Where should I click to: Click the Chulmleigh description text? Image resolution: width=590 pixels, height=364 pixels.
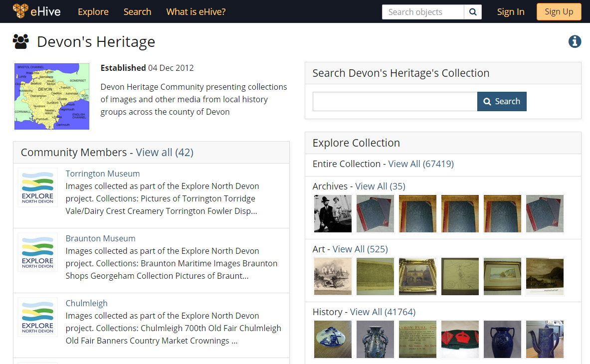[173, 328]
